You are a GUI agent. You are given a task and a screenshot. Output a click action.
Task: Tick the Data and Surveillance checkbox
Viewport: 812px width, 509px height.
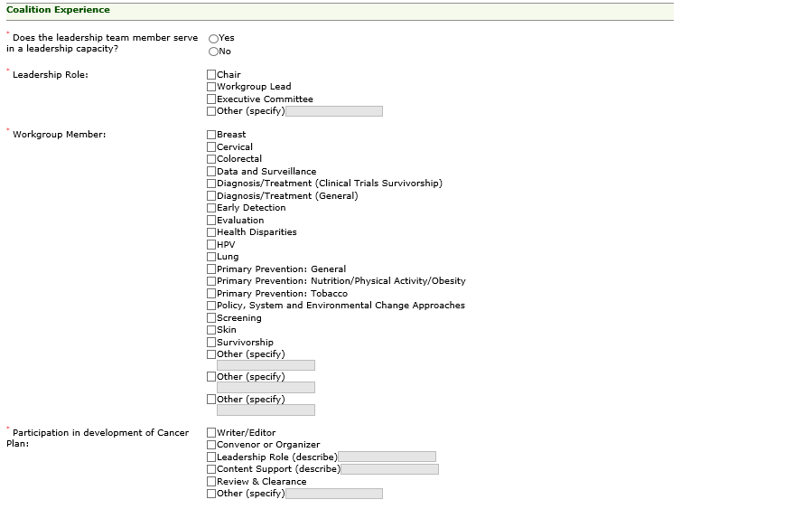[x=212, y=172]
